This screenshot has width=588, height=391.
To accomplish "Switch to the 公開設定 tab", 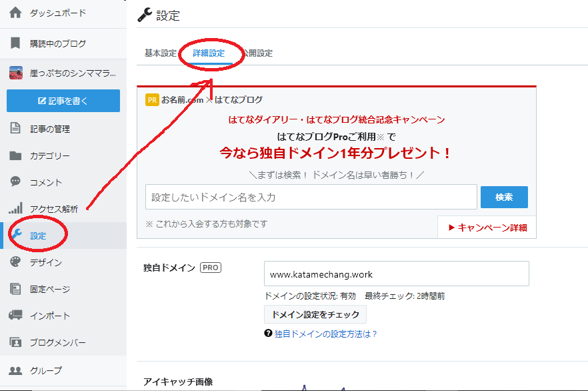I will point(257,53).
